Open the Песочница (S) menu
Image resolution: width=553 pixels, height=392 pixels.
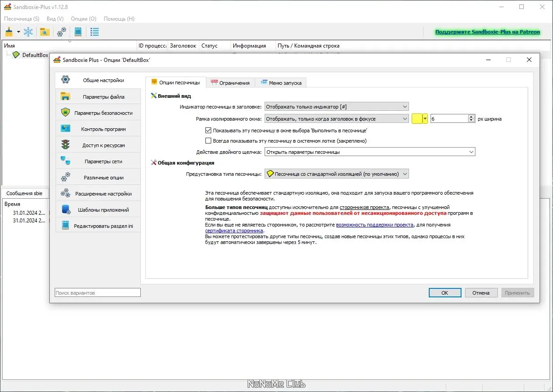click(22, 19)
